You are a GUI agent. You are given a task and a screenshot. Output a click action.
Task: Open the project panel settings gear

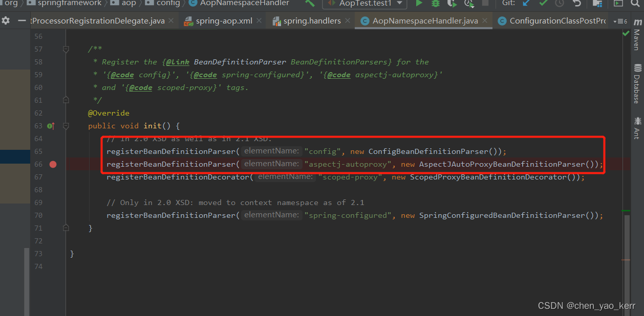coord(6,21)
